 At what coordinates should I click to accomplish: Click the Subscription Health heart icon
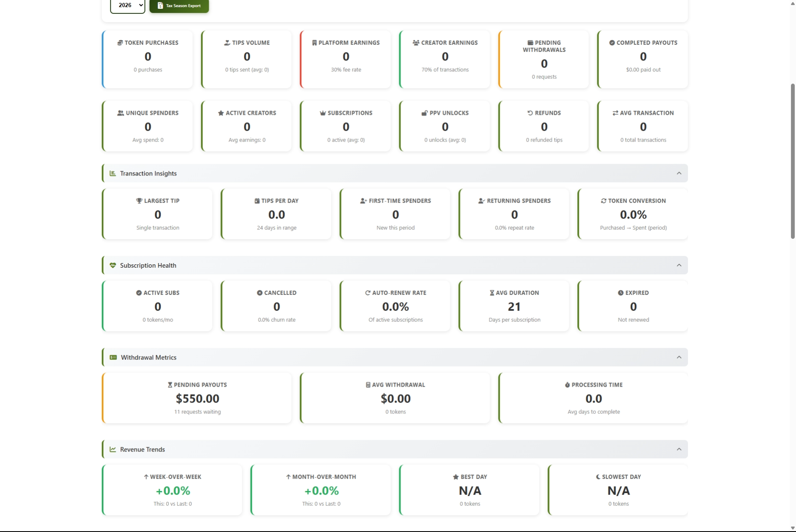click(113, 266)
